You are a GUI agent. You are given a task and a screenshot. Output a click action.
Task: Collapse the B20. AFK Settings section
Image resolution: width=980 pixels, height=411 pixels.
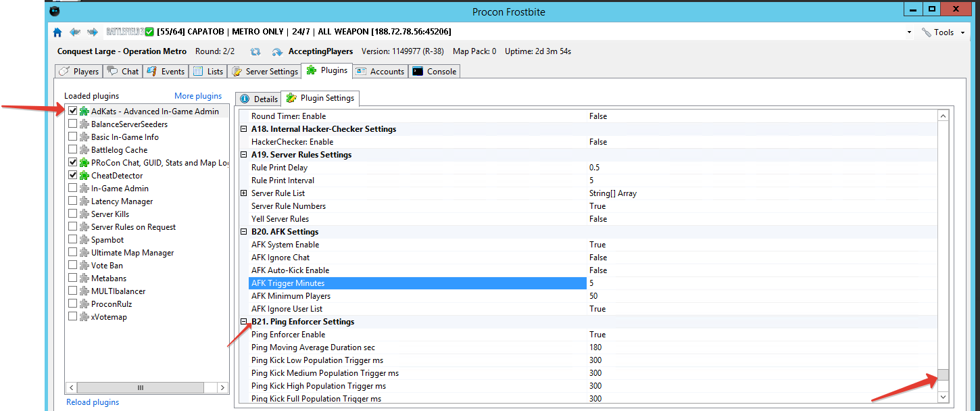click(244, 232)
